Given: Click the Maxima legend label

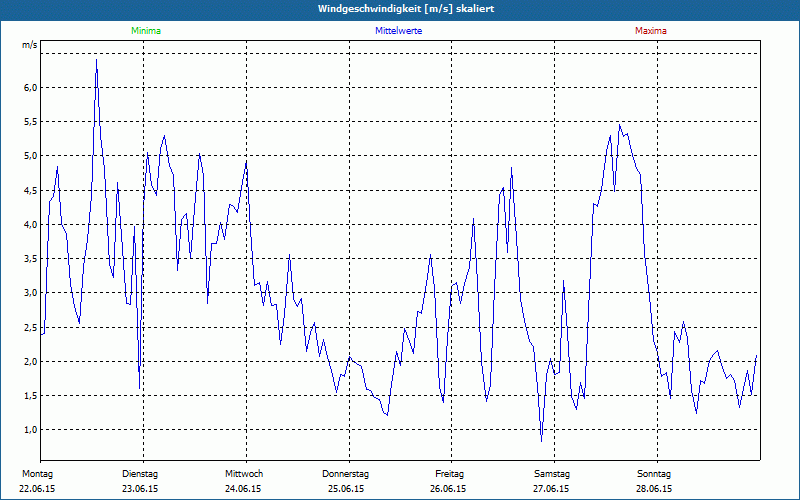Looking at the screenshot, I should click(651, 31).
